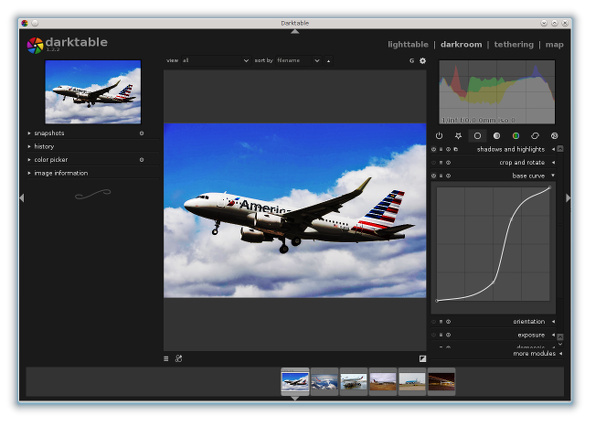Open the view filter dropdown
The height and width of the screenshot is (421, 590).
[215, 61]
